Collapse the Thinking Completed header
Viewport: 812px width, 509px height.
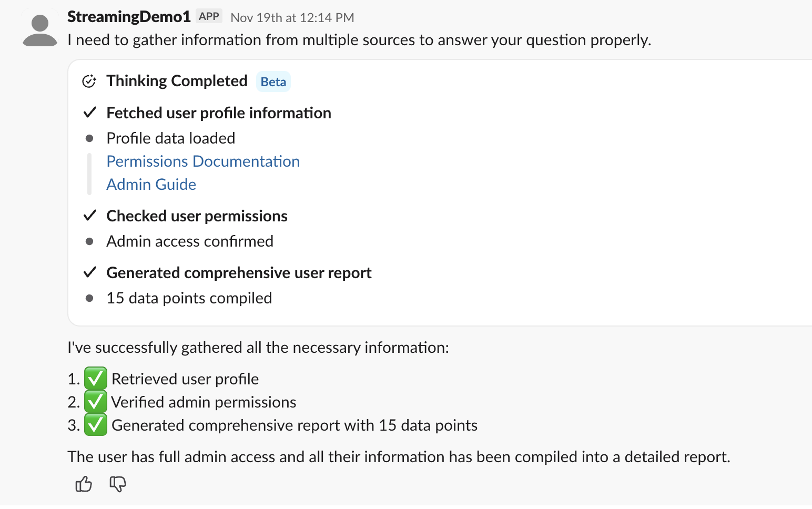[177, 81]
